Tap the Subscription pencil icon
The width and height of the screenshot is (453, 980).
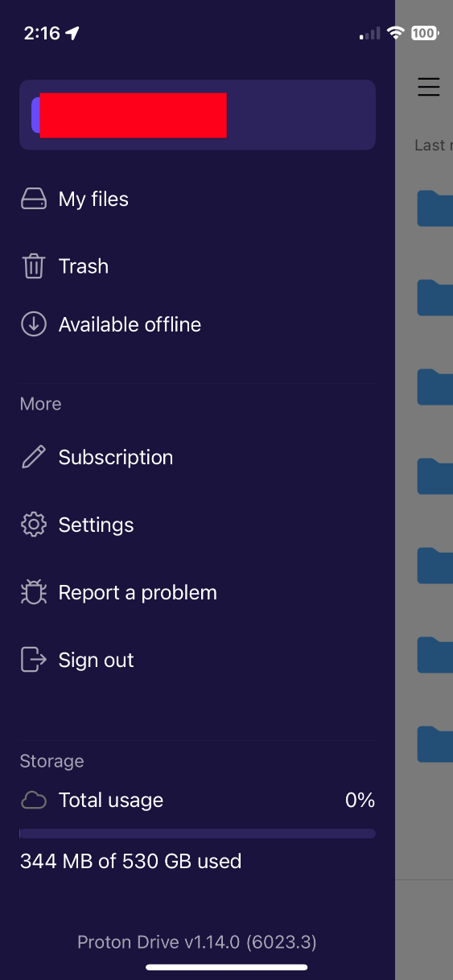[x=33, y=457]
